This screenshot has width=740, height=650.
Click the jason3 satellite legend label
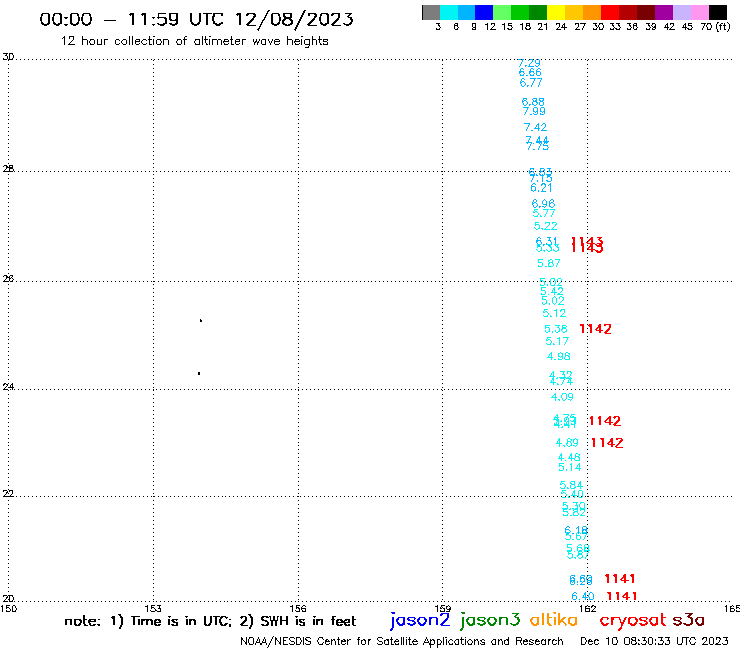click(490, 620)
